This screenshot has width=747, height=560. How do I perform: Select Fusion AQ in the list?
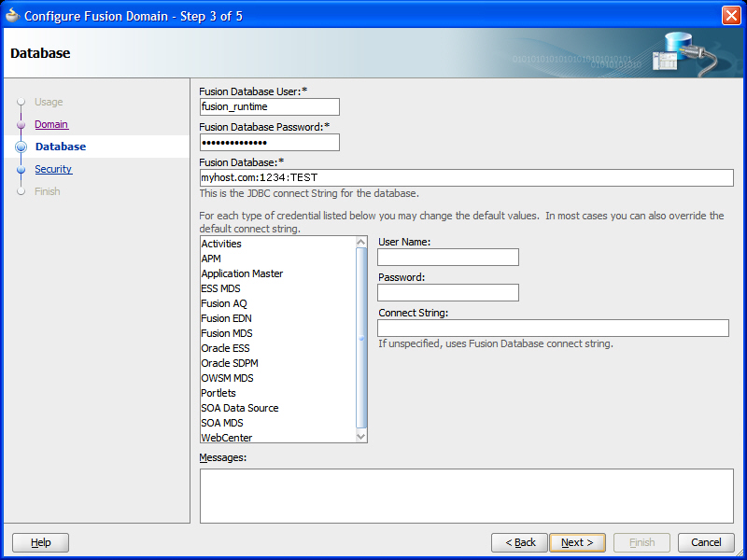point(278,303)
